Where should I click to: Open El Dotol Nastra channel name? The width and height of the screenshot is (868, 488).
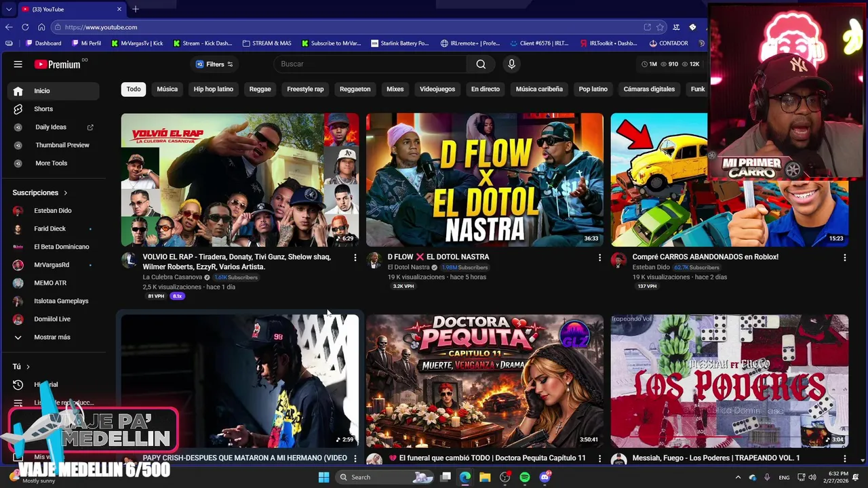pyautogui.click(x=409, y=268)
